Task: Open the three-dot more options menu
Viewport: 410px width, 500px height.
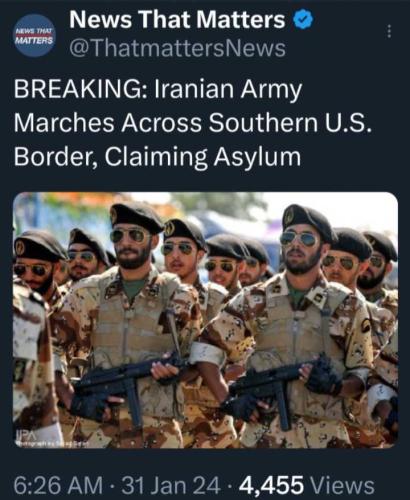Action: tap(389, 31)
